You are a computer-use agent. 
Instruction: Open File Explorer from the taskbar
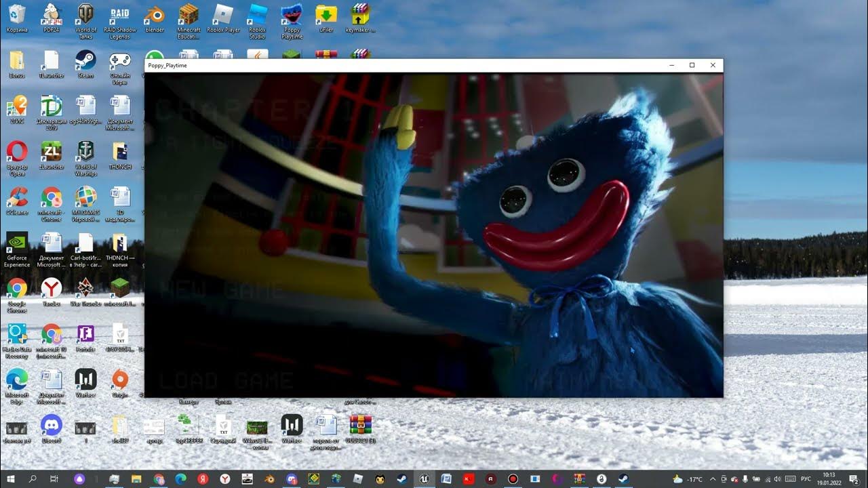pos(136,479)
